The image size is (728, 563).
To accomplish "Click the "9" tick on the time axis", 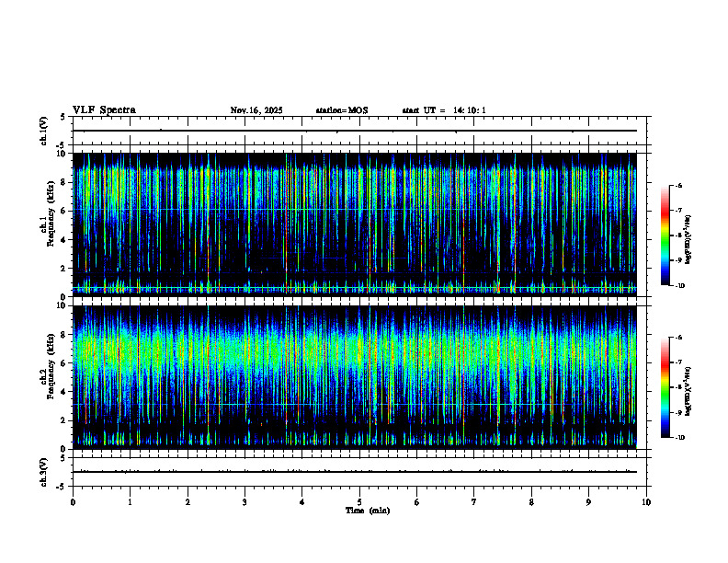I will pos(588,502).
